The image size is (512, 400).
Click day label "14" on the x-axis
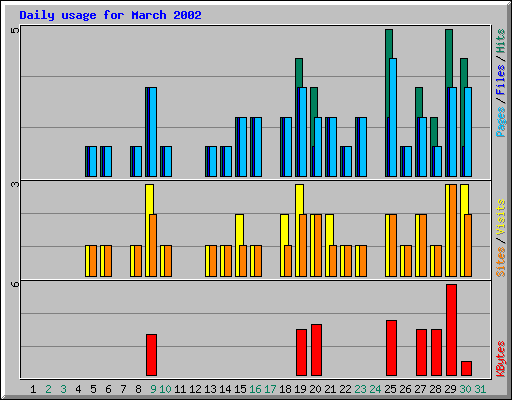[225, 389]
